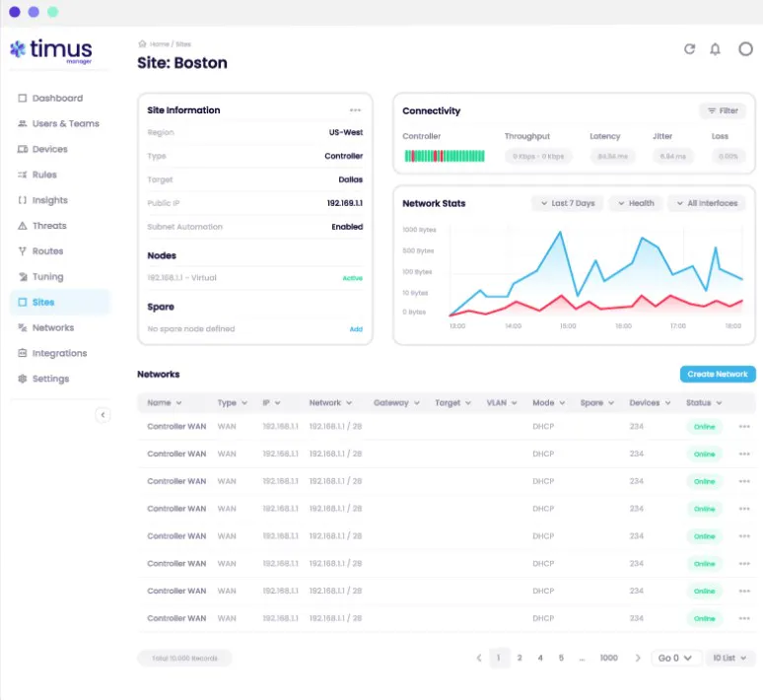Click the Region value US-West
Viewport: 763px width, 700px height.
point(345,132)
